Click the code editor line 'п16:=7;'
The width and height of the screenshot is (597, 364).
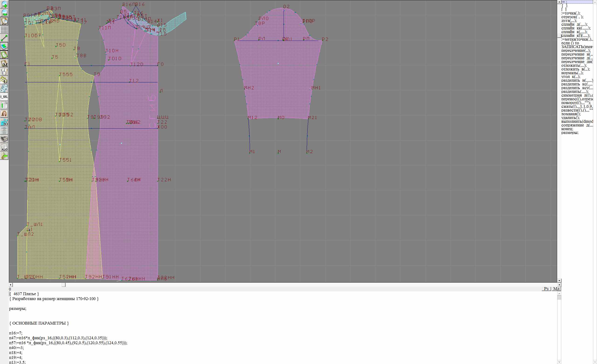click(16, 333)
